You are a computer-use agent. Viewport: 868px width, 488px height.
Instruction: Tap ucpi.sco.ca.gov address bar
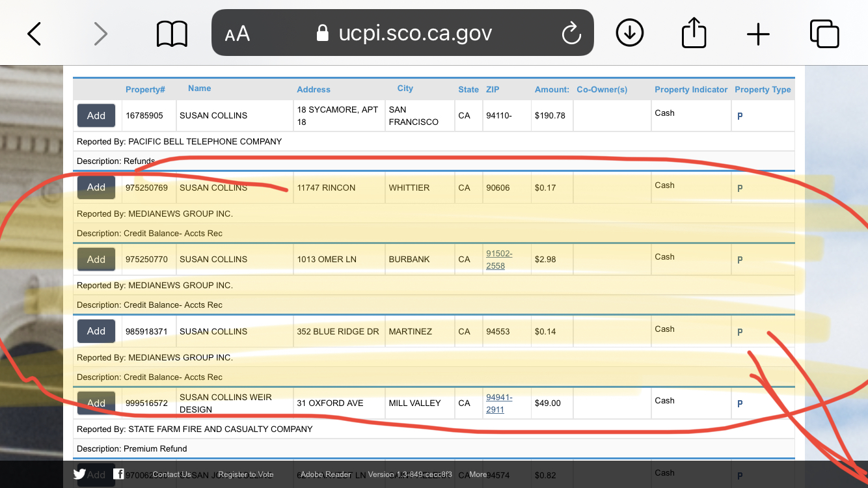(403, 33)
